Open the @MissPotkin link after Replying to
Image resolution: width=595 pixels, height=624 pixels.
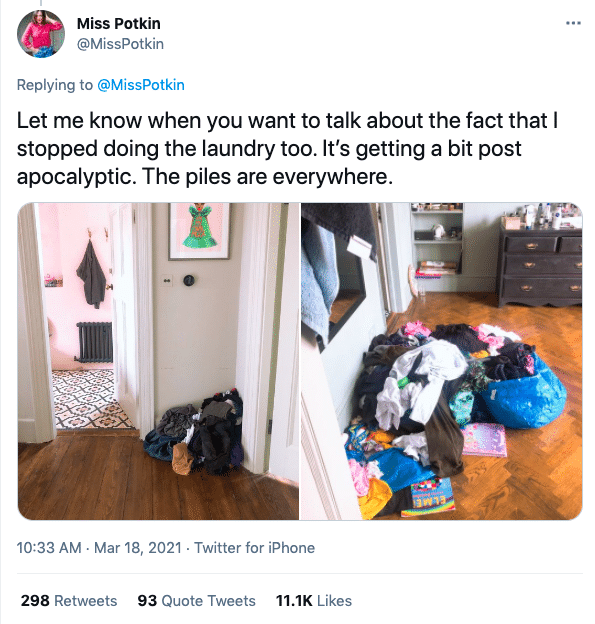[141, 85]
